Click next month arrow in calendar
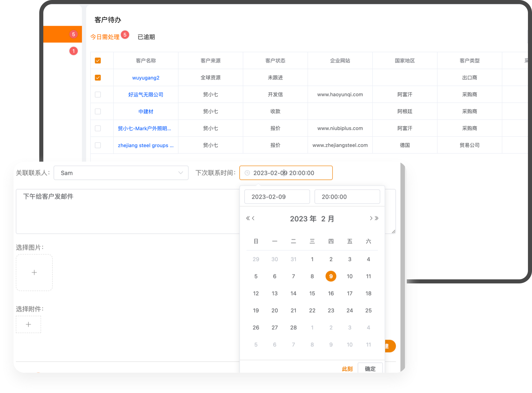 pos(371,218)
